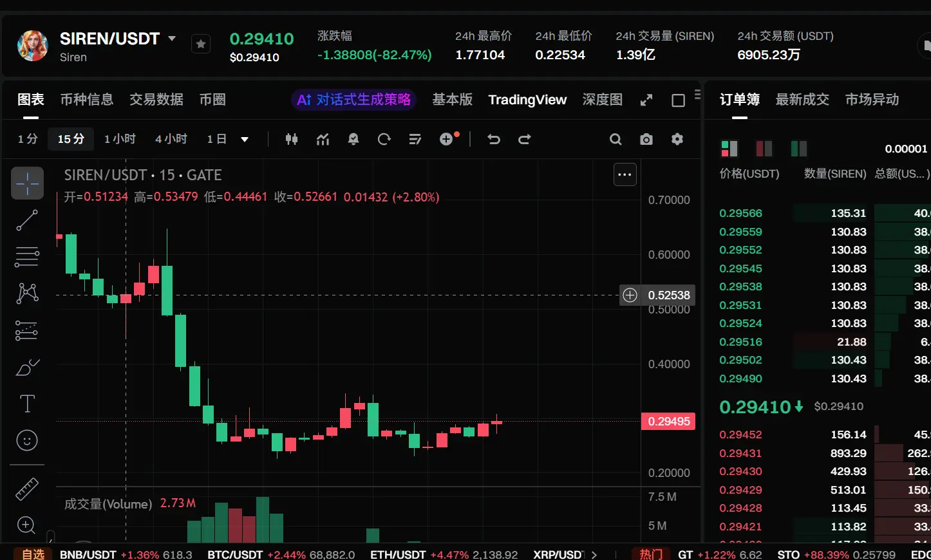Search symbols with the magnifier icon

tap(616, 139)
